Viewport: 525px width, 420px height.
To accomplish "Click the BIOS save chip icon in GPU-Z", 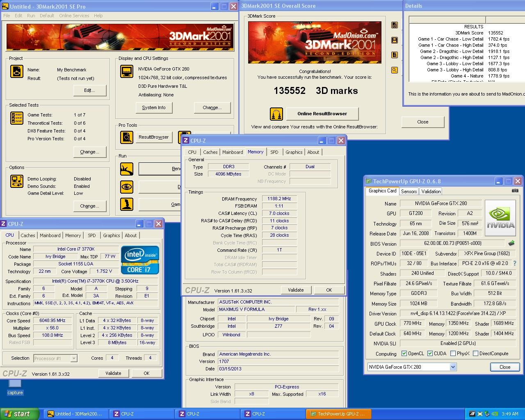I will (511, 243).
